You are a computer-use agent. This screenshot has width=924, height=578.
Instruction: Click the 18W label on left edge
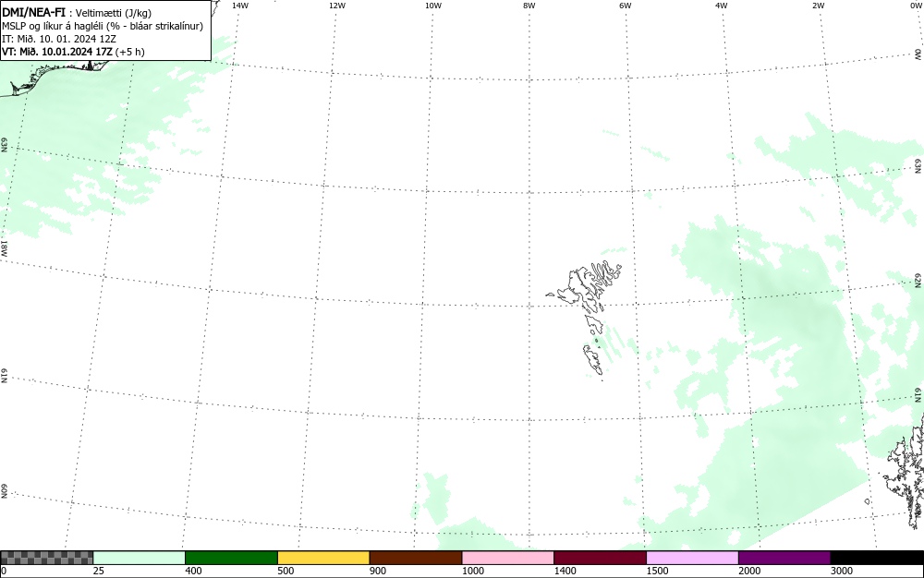click(x=4, y=247)
